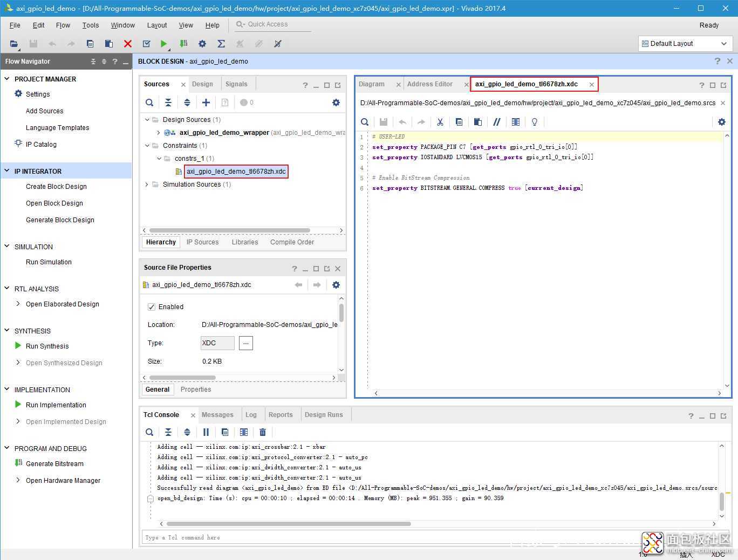This screenshot has width=738, height=560.
Task: Select axi_gpio_led_demo_tl6678zh.xdc in Sources tree
Action: 236,172
